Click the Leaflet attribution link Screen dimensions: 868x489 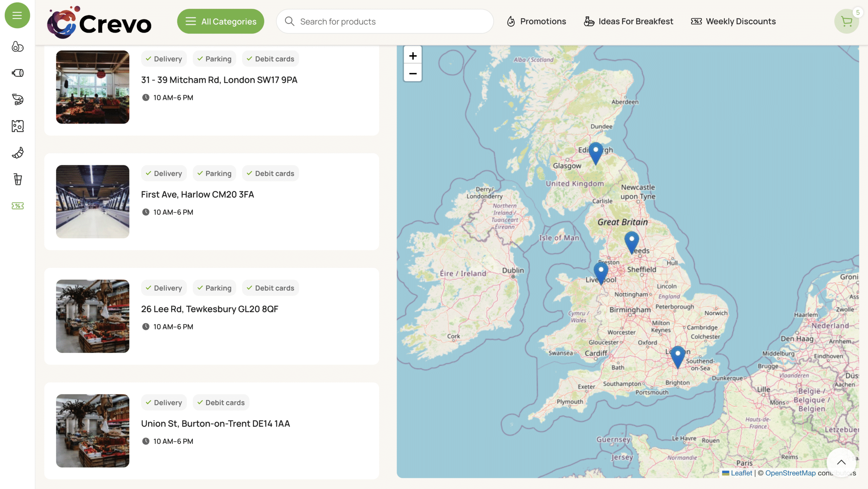point(741,473)
